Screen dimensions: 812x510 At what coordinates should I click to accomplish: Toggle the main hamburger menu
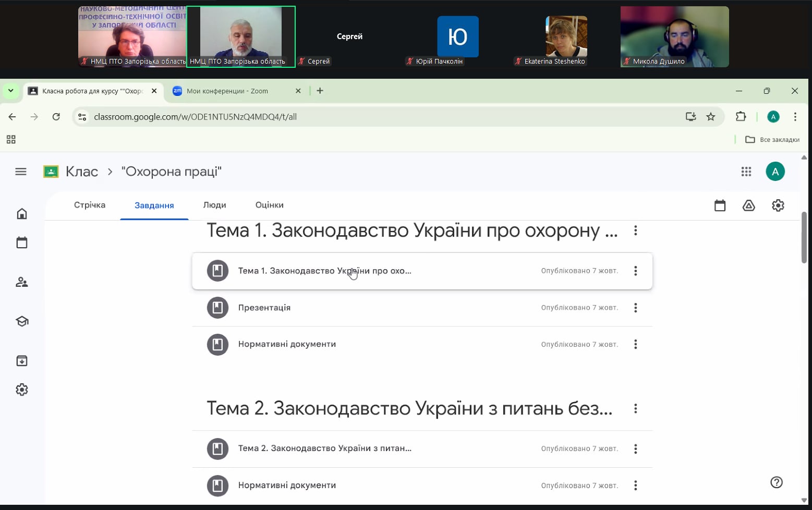[21, 172]
